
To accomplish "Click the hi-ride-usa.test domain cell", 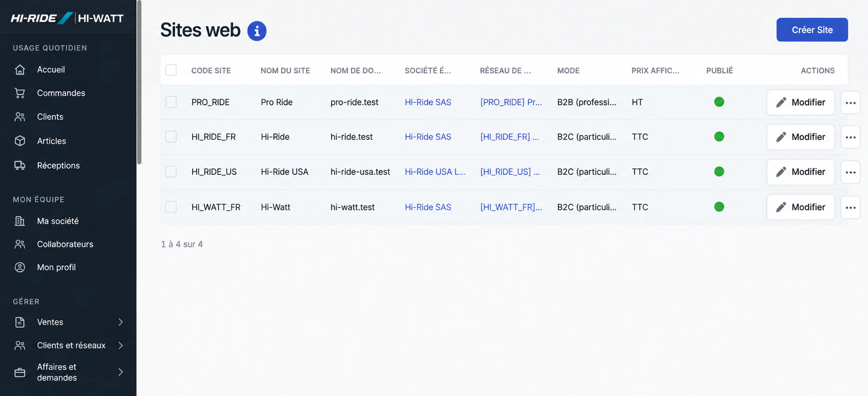I will [x=360, y=172].
